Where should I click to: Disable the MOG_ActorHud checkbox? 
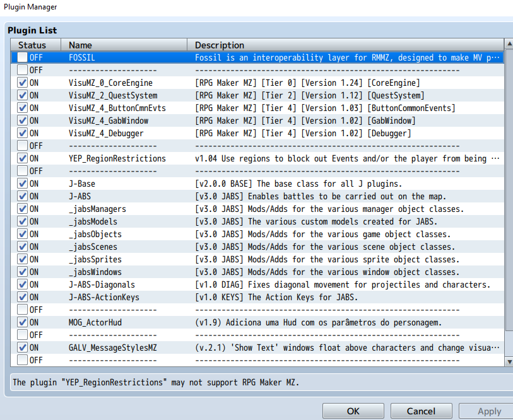(x=22, y=322)
